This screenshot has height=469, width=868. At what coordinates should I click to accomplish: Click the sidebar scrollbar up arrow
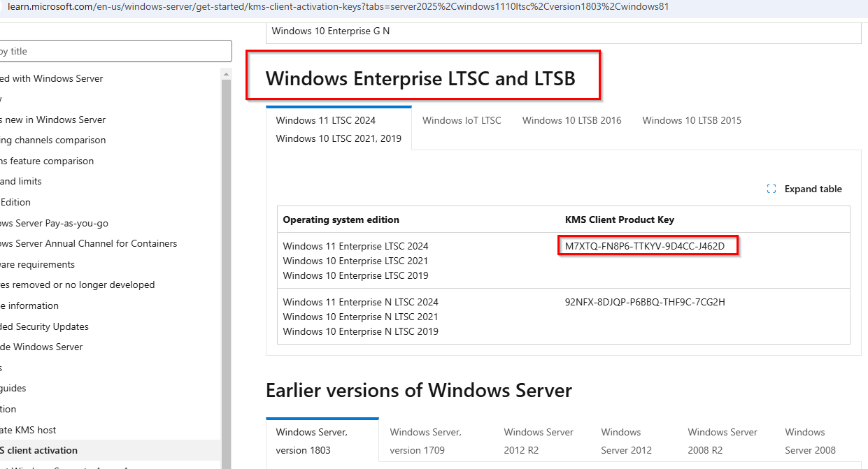227,73
